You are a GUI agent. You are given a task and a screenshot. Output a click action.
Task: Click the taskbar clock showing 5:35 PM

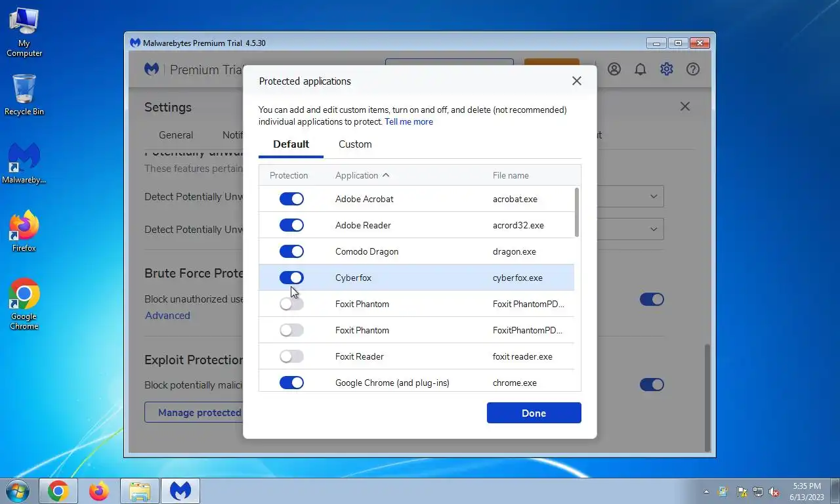[x=807, y=492]
